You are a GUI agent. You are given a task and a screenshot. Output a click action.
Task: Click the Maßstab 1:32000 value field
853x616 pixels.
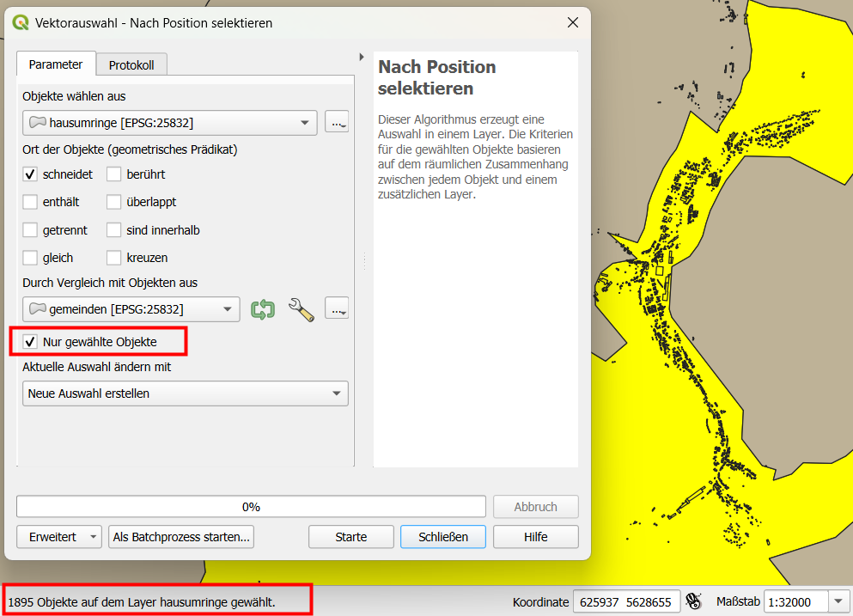[796, 602]
